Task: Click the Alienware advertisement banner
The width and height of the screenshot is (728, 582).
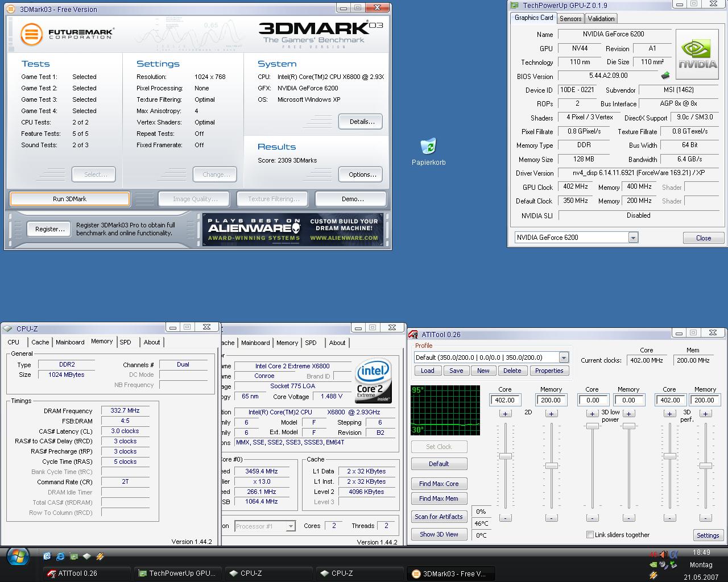Action: click(293, 230)
